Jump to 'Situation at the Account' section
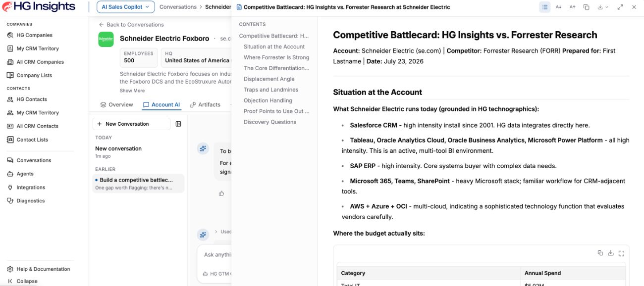The height and width of the screenshot is (286, 644). (x=274, y=47)
